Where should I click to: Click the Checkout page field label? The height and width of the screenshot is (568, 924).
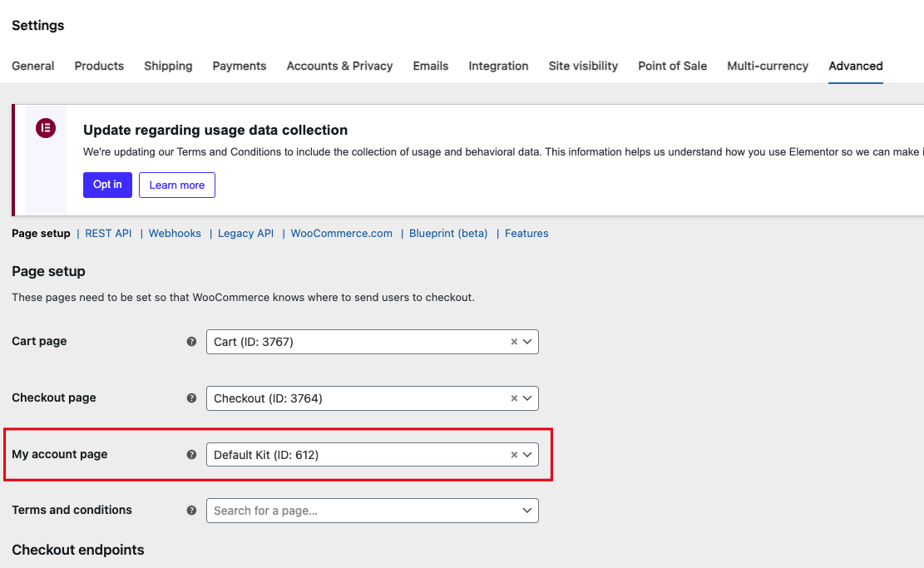click(x=53, y=398)
